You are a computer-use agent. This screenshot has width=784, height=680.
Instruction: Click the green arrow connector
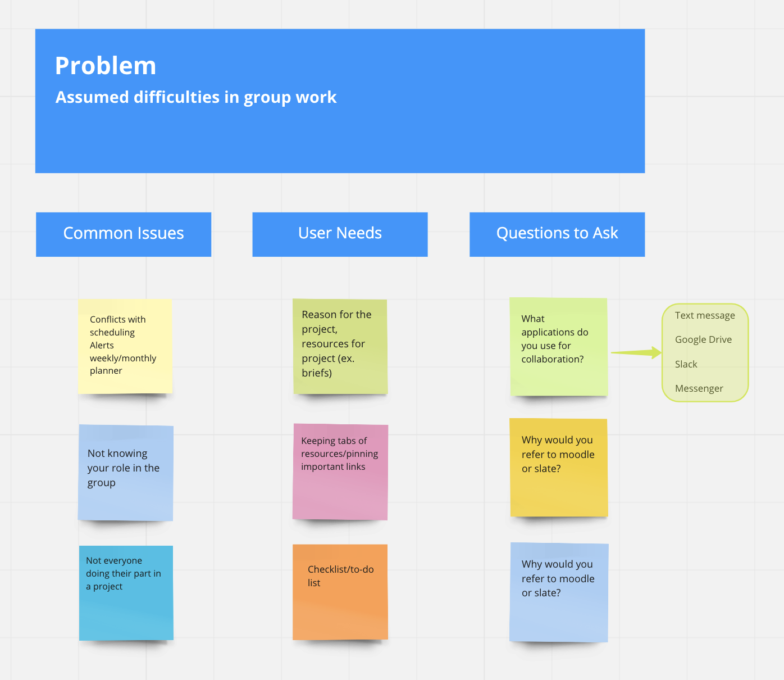click(x=636, y=352)
